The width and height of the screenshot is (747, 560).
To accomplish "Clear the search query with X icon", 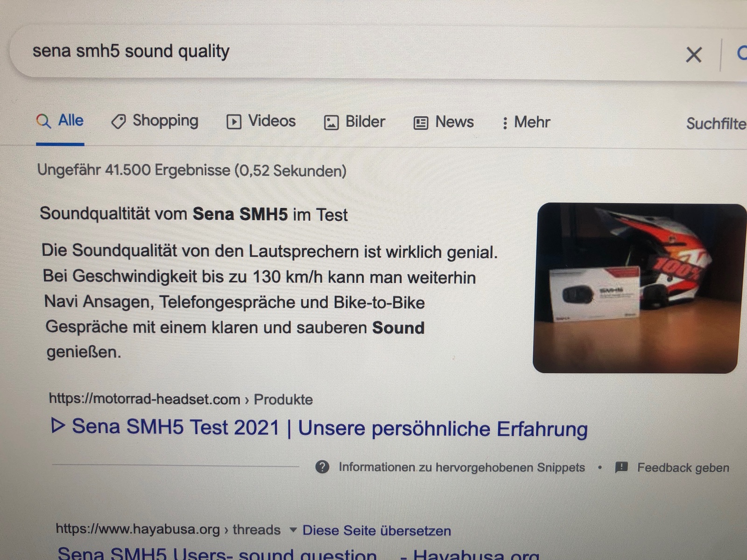I will click(x=693, y=55).
